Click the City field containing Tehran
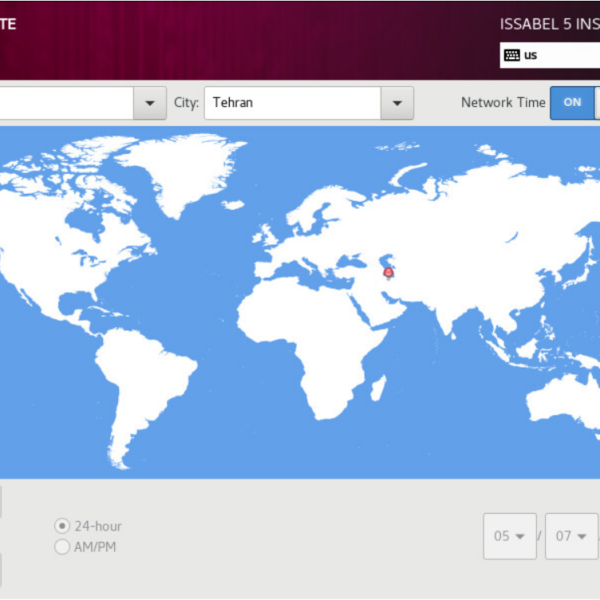This screenshot has height=600, width=600. [x=292, y=103]
